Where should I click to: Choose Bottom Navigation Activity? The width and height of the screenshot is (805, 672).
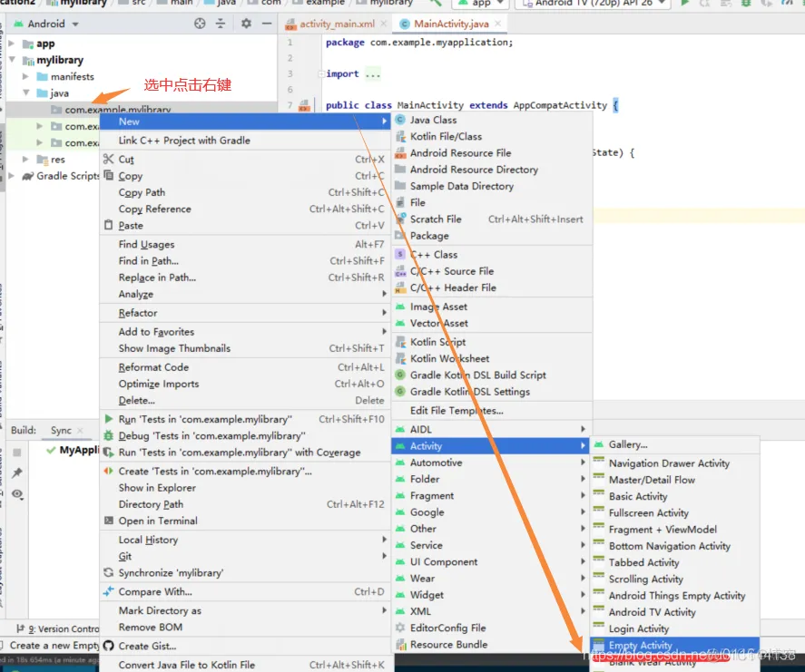click(x=674, y=546)
